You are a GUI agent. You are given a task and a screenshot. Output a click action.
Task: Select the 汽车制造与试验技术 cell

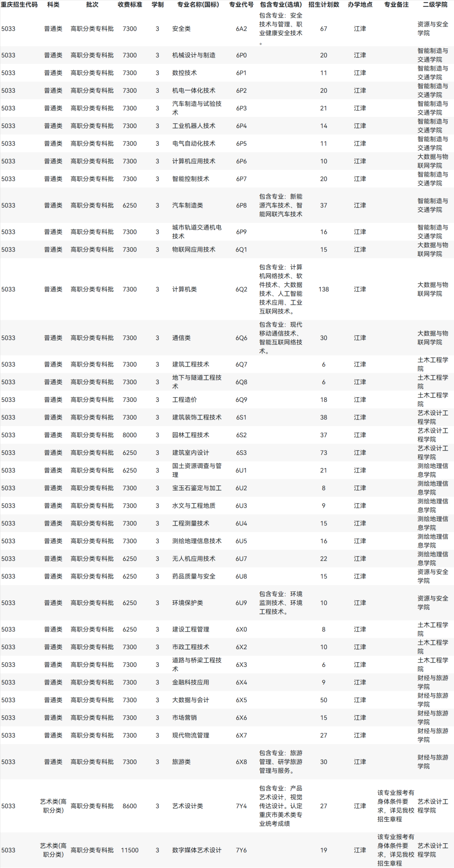(x=197, y=108)
